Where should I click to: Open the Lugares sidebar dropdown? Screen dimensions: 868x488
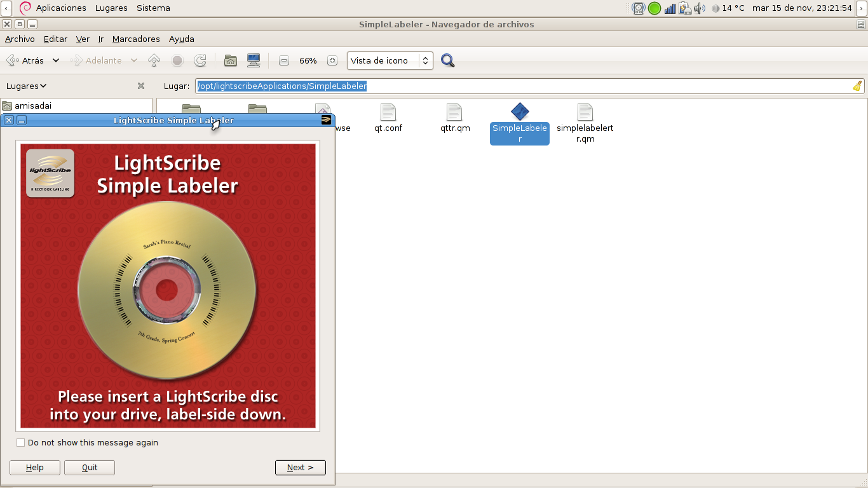[27, 86]
